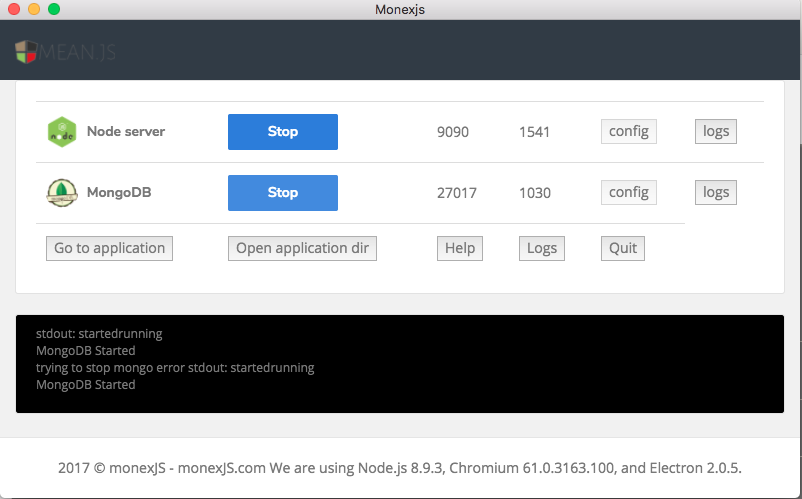Click the Node server process ID 1541
This screenshot has height=499, width=802.
tap(535, 132)
